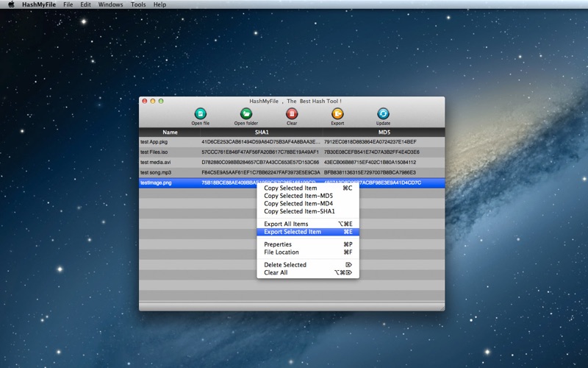Click the blue Update toolbar icon
This screenshot has height=368, width=588.
(383, 114)
